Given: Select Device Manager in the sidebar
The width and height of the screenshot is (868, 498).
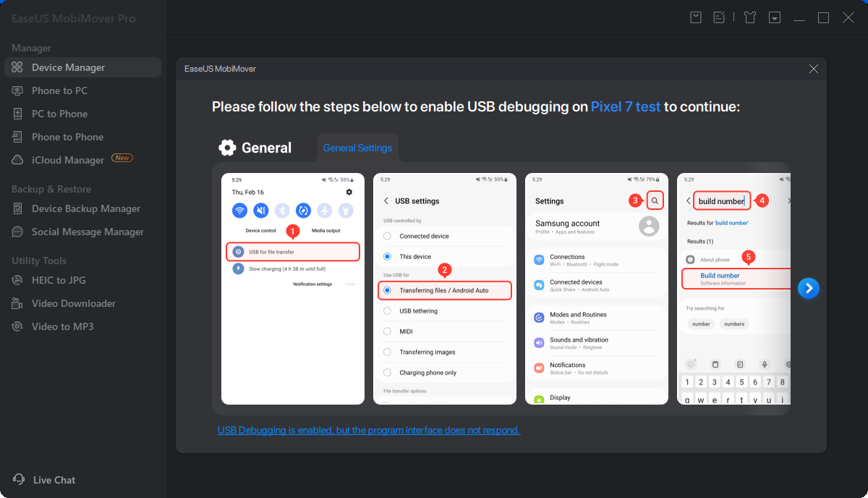Looking at the screenshot, I should (68, 67).
